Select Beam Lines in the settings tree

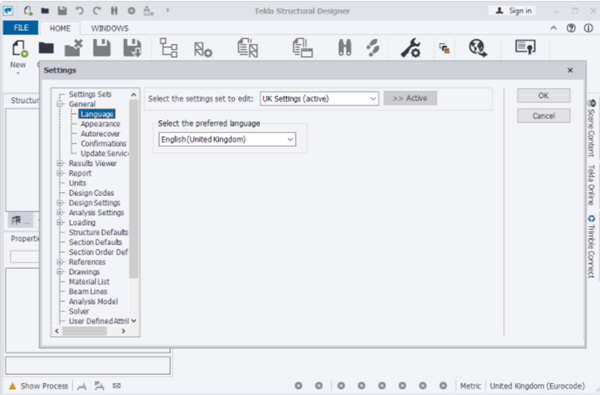[x=88, y=292]
